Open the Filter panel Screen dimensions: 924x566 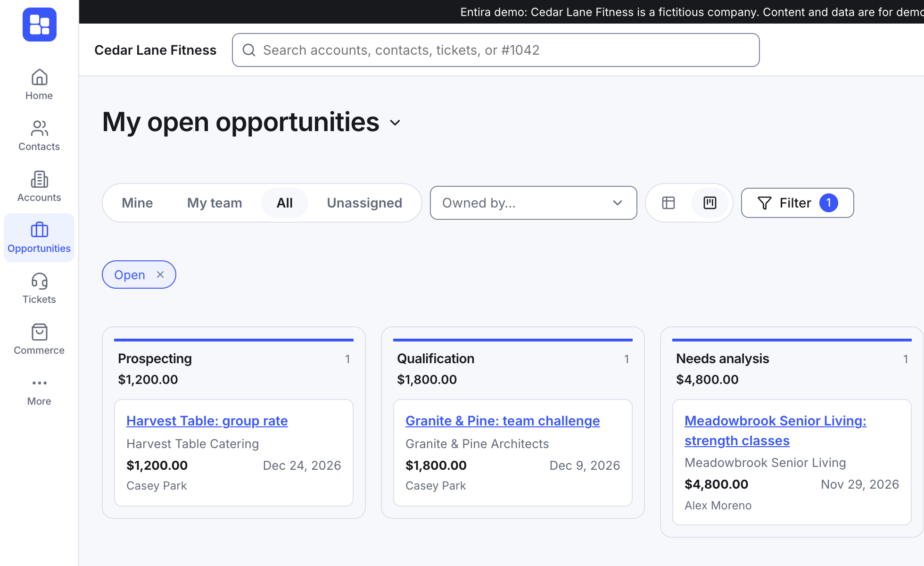coord(797,203)
